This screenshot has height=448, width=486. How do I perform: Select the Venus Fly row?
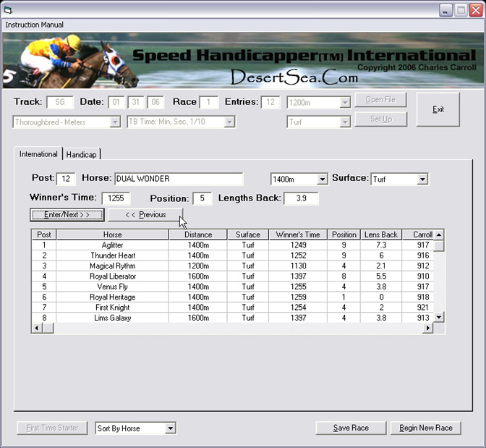[232, 287]
